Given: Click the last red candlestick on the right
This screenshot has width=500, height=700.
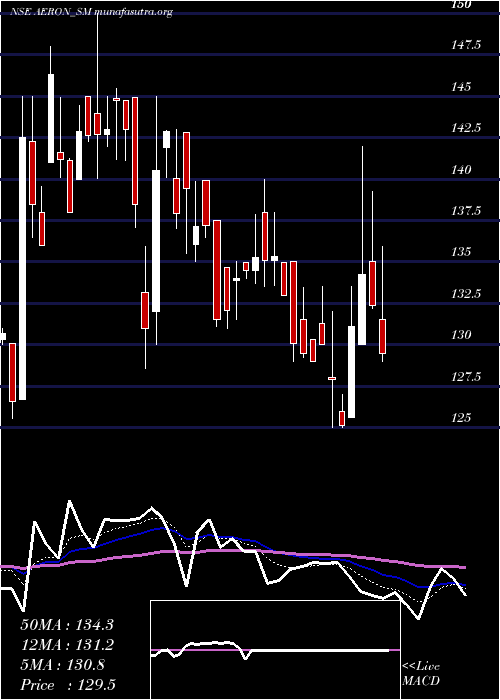Looking at the screenshot, I should coord(383,336).
